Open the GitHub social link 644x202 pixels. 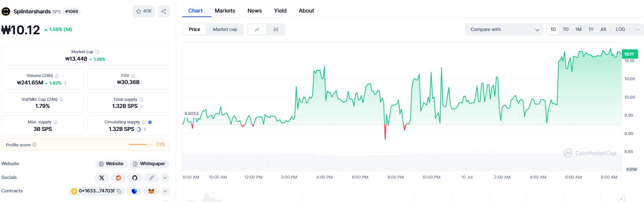[x=135, y=178]
